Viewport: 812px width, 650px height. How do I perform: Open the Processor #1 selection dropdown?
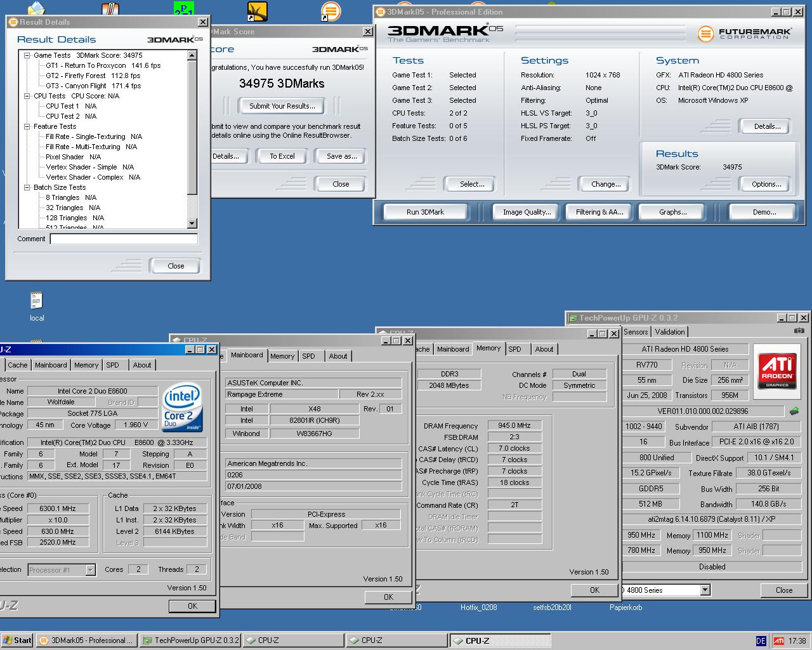(90, 570)
